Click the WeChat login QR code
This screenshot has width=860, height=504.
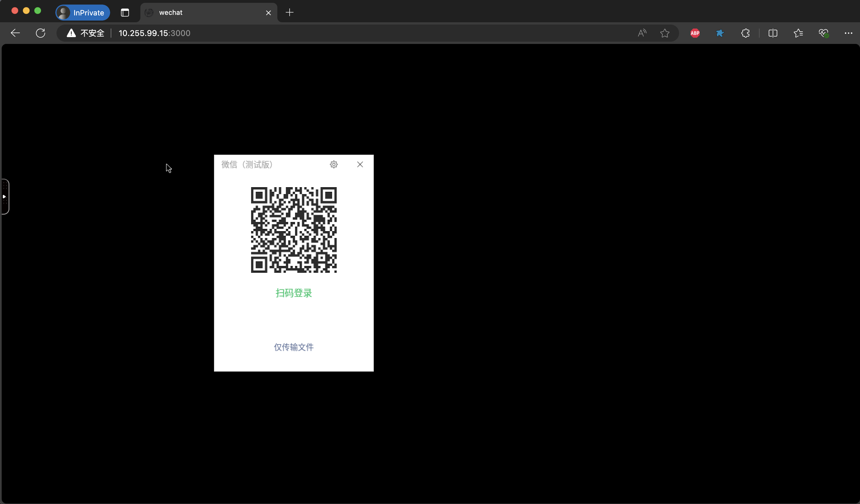[294, 230]
